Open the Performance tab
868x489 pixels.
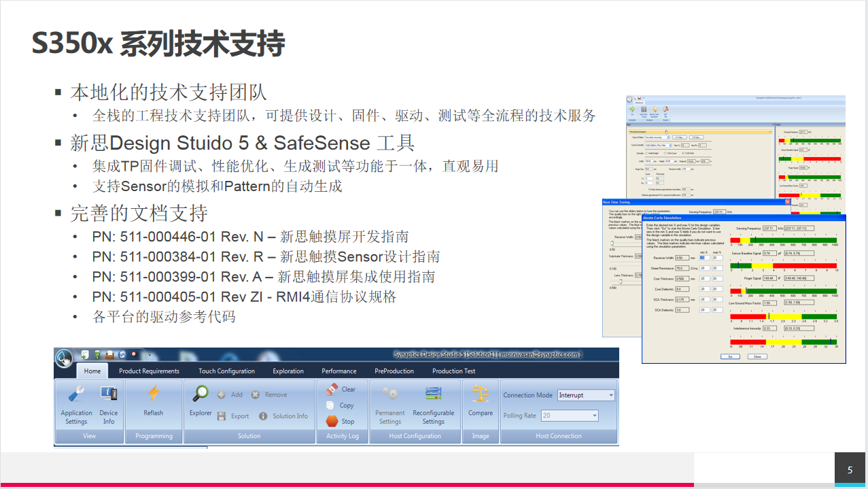pyautogui.click(x=339, y=371)
